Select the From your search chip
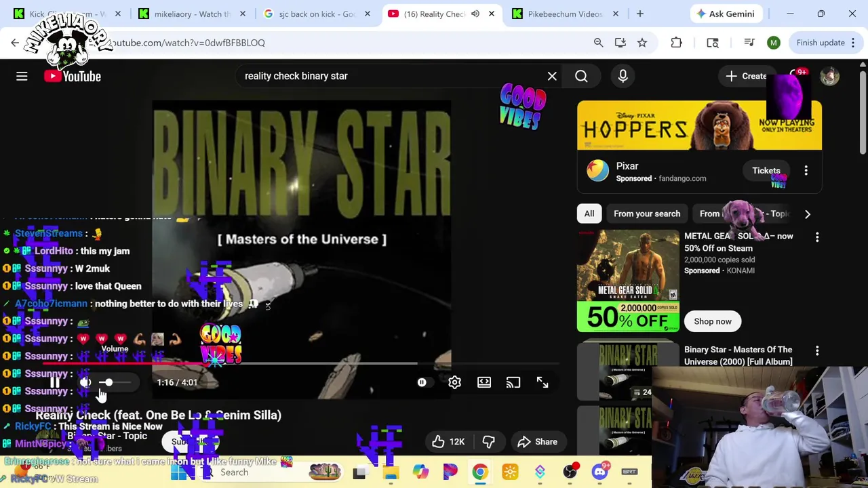The height and width of the screenshot is (488, 868). 647,213
